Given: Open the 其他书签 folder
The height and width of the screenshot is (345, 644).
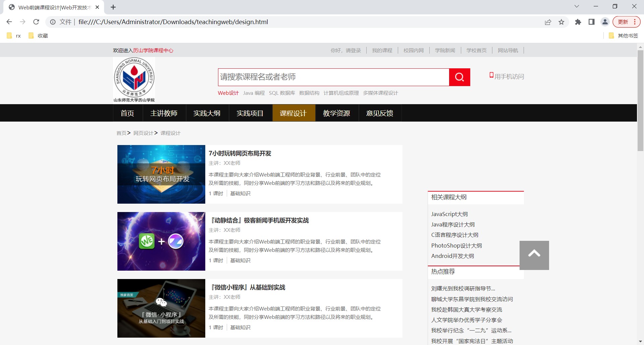Looking at the screenshot, I should click(x=624, y=36).
